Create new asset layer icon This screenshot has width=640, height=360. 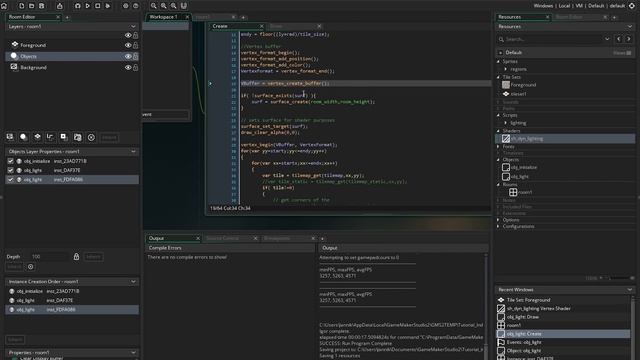pos(64,137)
